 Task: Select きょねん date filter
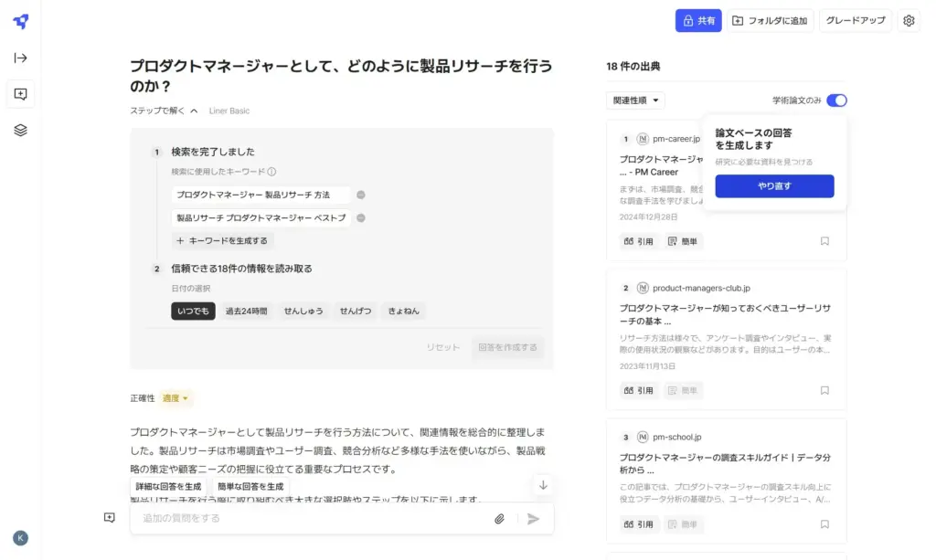[x=403, y=311]
